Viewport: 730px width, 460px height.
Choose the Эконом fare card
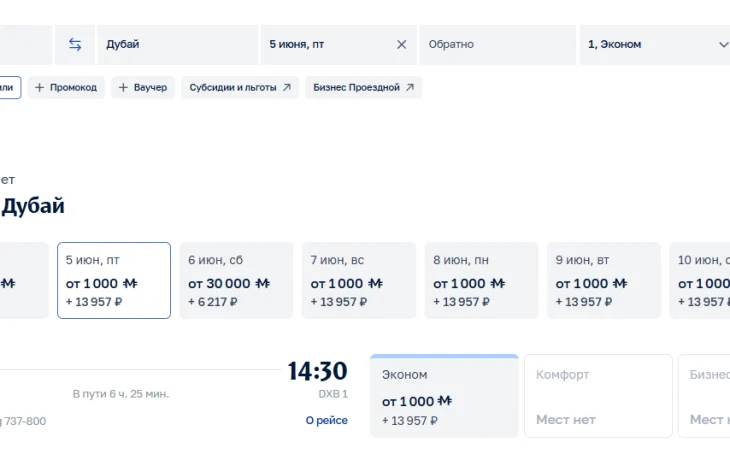pyautogui.click(x=444, y=396)
